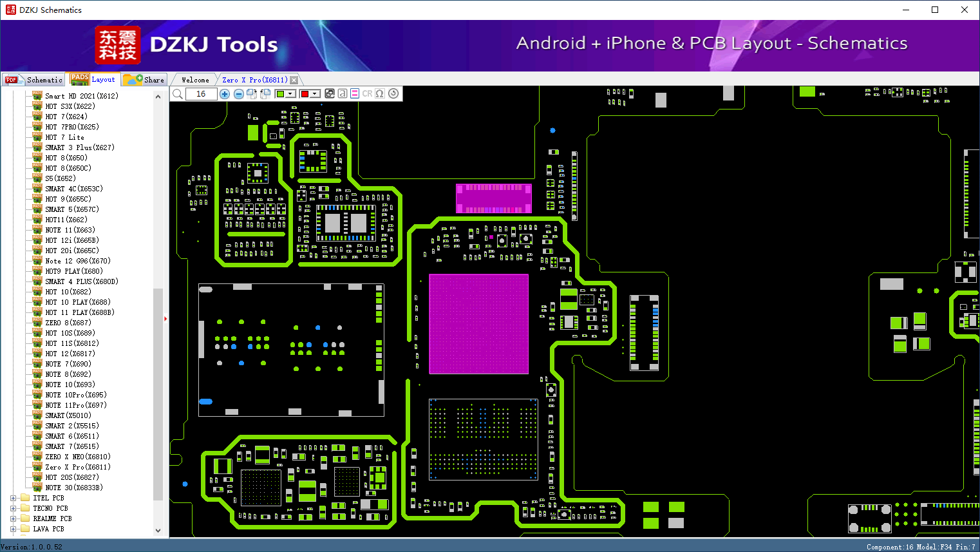Image resolution: width=980 pixels, height=552 pixels.
Task: Expand the REALME PCB folder
Action: click(14, 519)
